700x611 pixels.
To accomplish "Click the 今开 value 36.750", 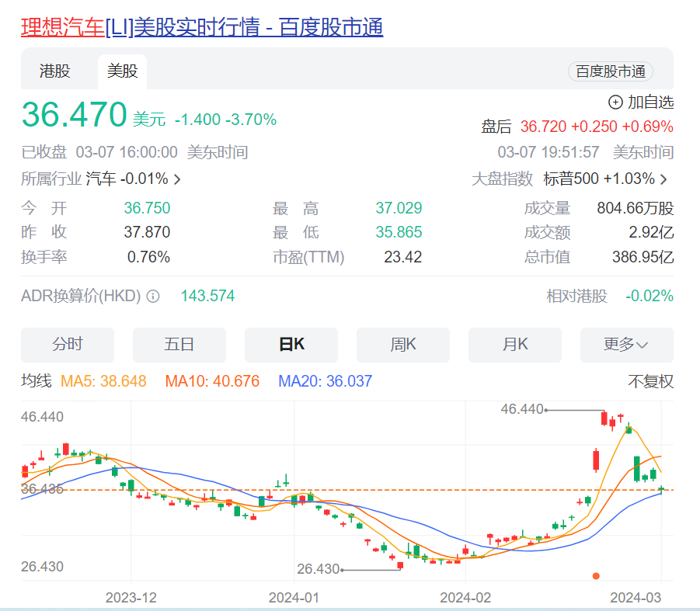I will point(147,208).
